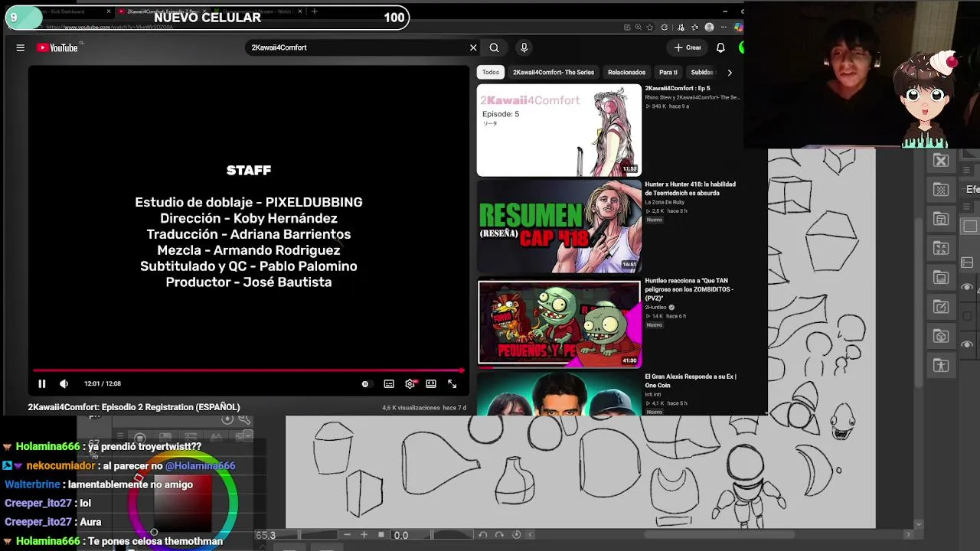Open the pencil edit folder in drawing app

pyautogui.click(x=941, y=307)
